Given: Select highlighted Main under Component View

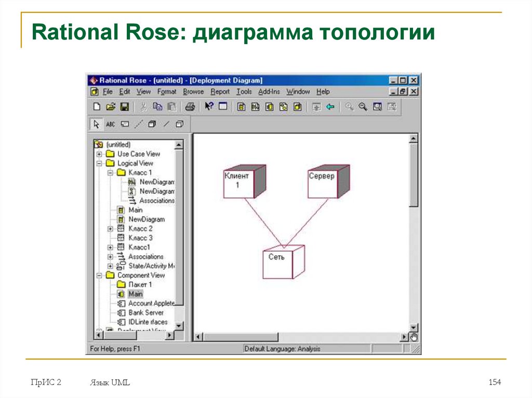Looking at the screenshot, I should pos(136,294).
